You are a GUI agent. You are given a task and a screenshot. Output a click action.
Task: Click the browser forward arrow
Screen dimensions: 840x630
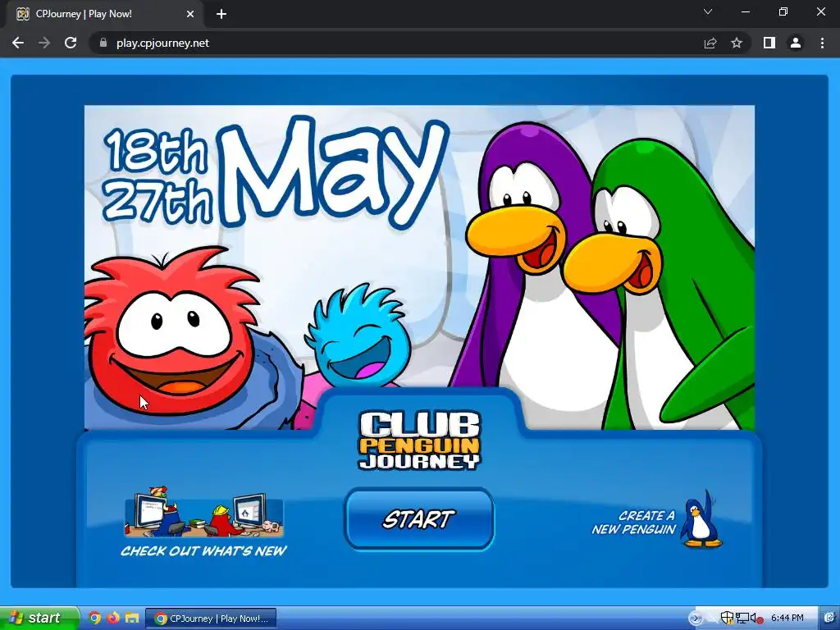[44, 43]
